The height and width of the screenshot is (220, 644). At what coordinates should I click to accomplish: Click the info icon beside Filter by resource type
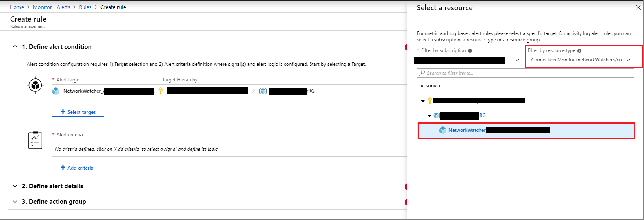(579, 51)
